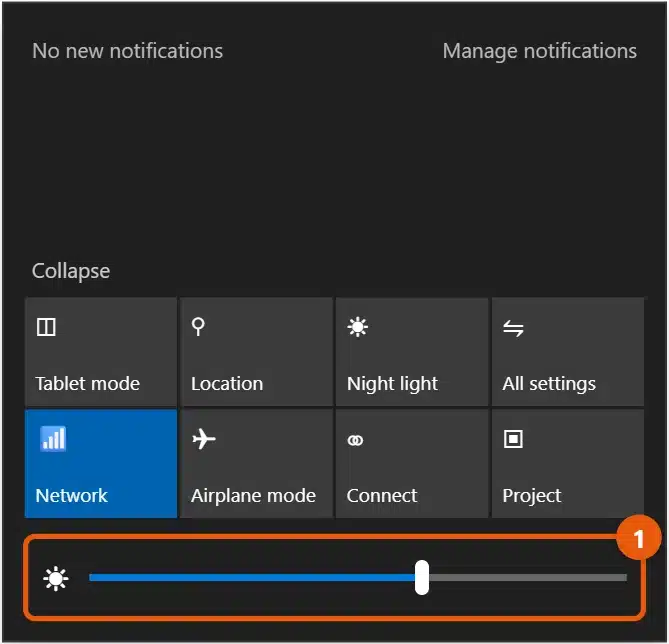Lower brightness on the blue slider track

click(x=252, y=577)
